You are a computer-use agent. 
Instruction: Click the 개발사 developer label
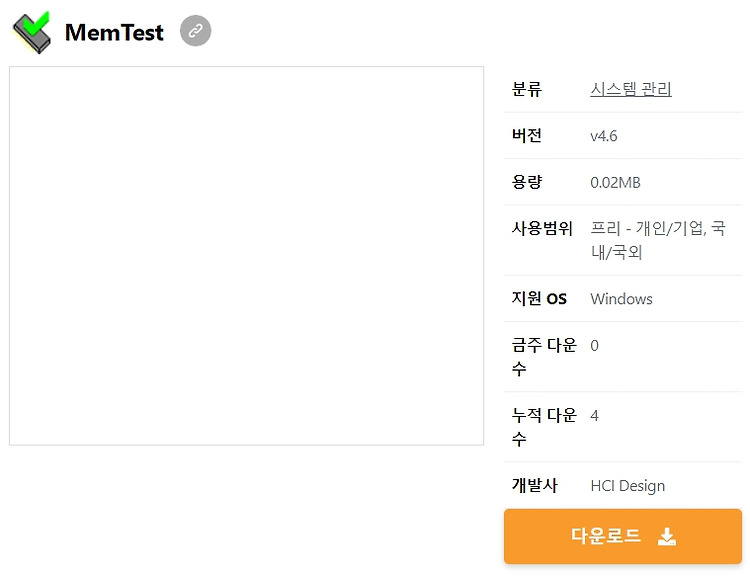[x=535, y=485]
